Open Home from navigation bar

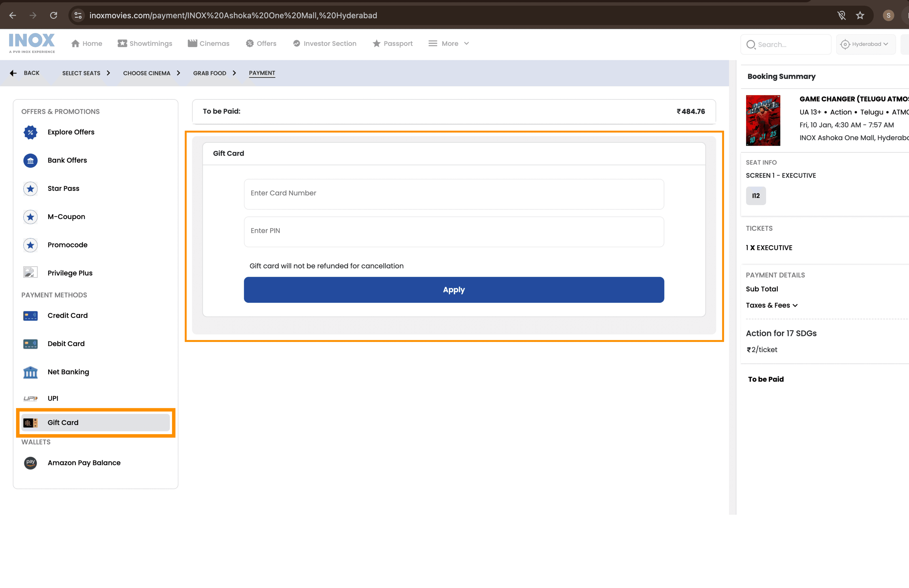[x=87, y=44]
